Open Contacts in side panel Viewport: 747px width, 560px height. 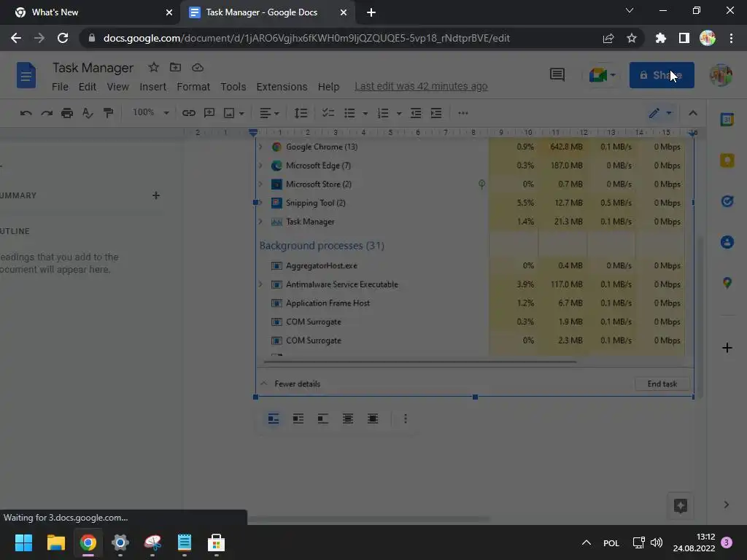click(727, 242)
